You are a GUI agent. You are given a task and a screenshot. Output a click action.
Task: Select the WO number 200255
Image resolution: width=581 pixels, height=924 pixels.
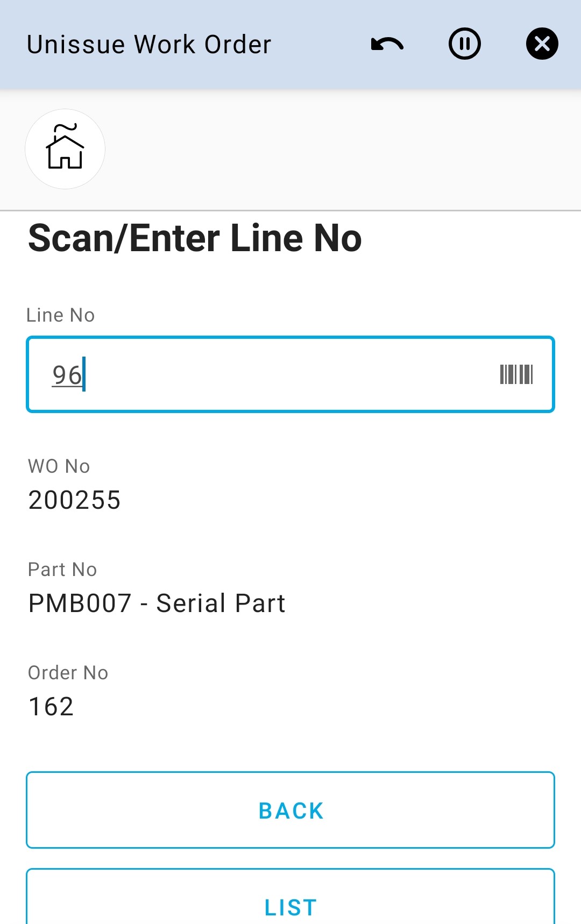(75, 500)
